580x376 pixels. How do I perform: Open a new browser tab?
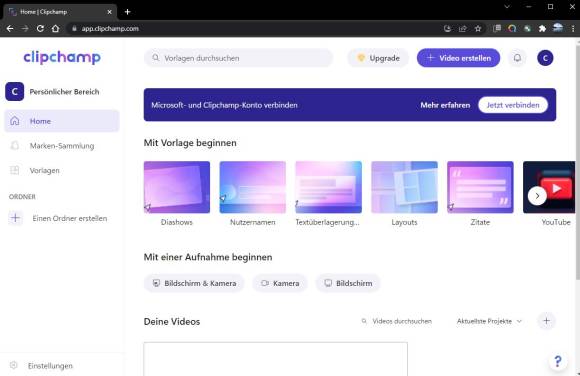pos(127,12)
